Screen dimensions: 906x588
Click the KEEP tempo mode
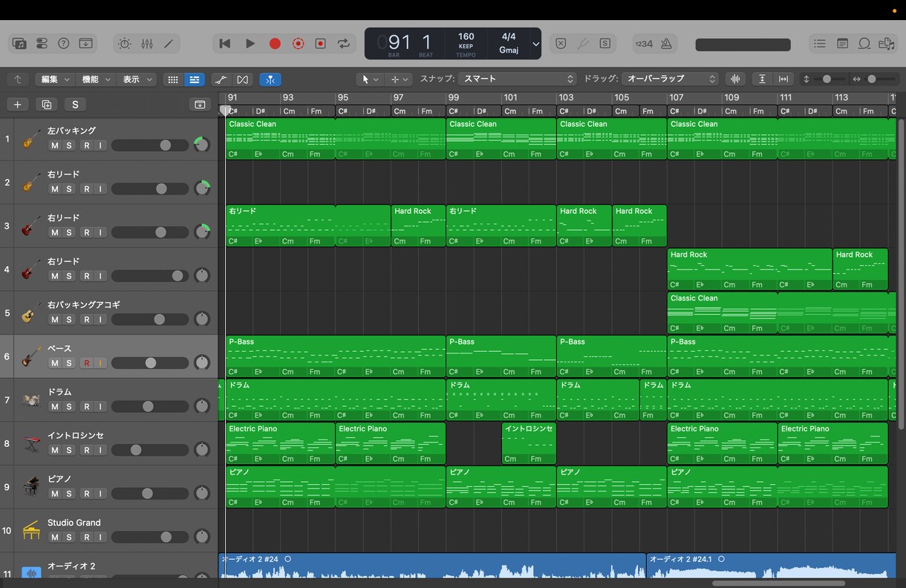click(x=466, y=46)
